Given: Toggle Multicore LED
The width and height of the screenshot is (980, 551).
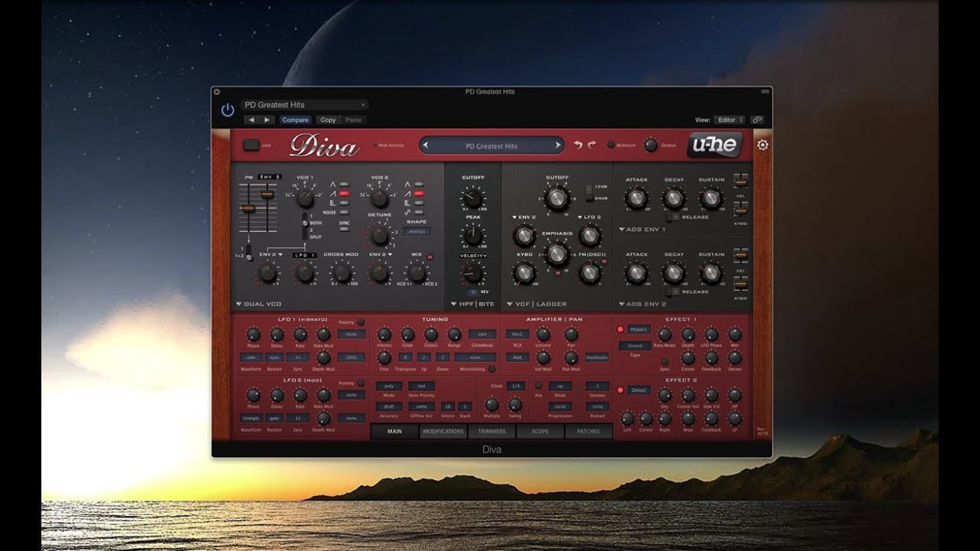Looking at the screenshot, I should coord(611,145).
